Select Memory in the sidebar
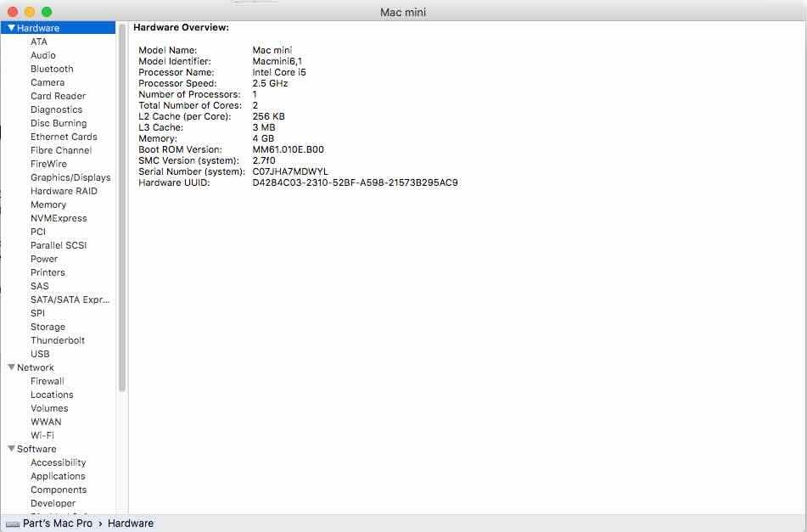The width and height of the screenshot is (807, 532). click(48, 204)
